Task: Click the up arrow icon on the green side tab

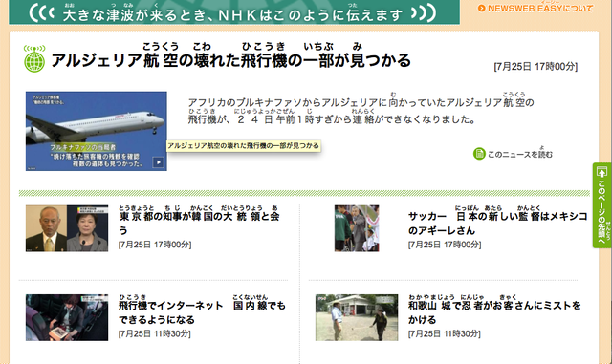Action: (601, 172)
